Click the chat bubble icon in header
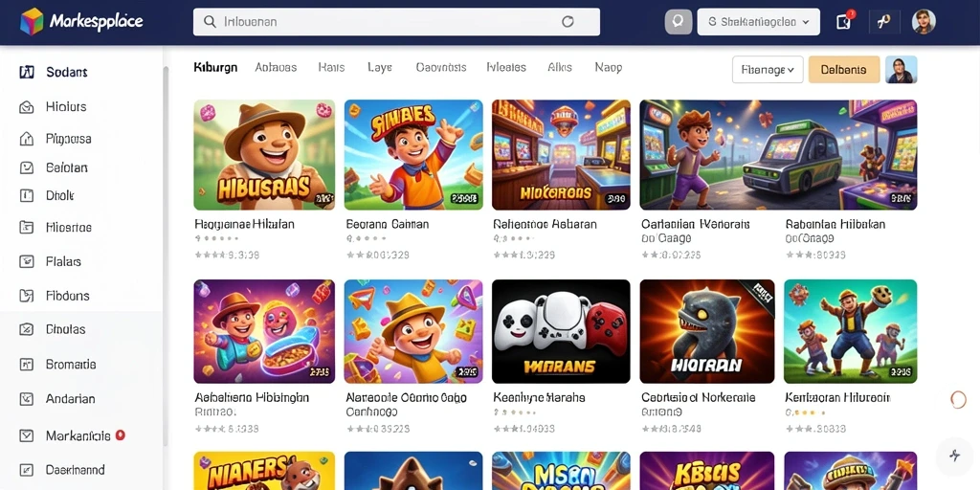980x490 pixels. (x=679, y=22)
